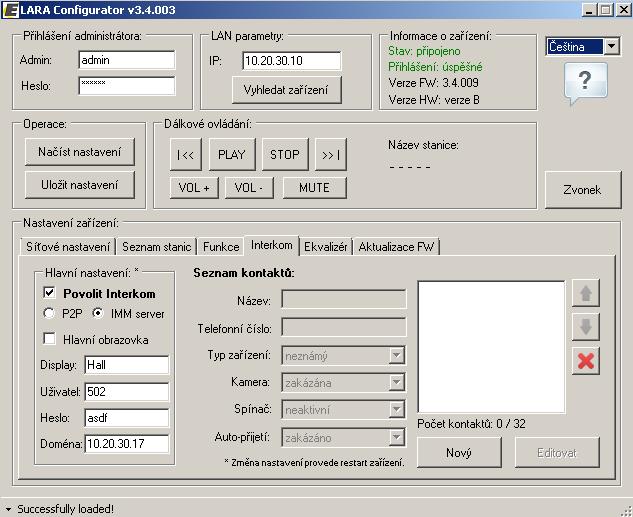Click the empty contacts list box
The image size is (633, 517).
coord(492,347)
